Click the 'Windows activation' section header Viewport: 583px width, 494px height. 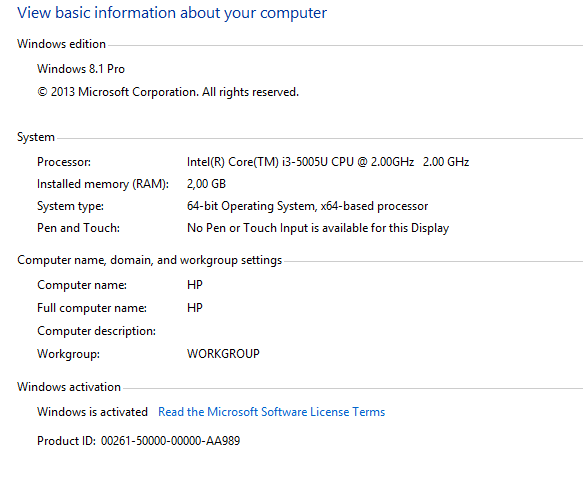click(x=69, y=387)
